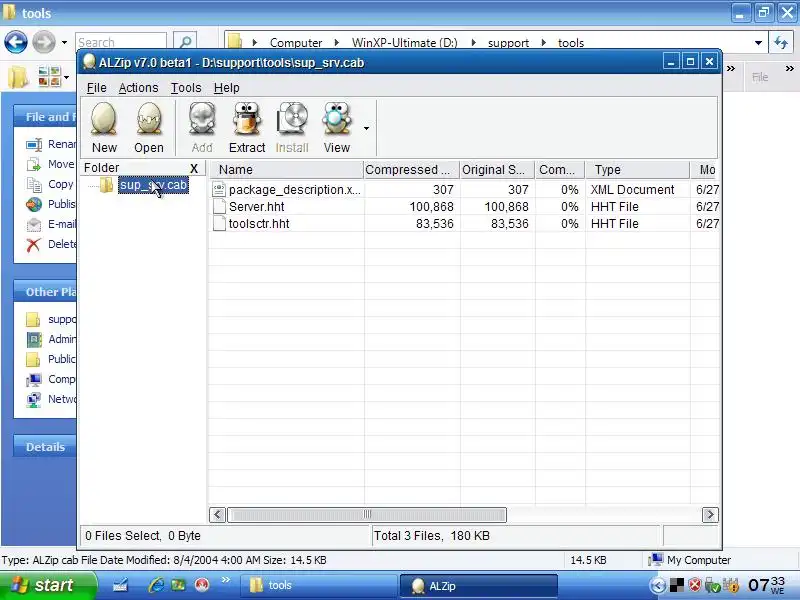Open the views dropdown in tools toolbar
Screen dimensions: 800x600
coord(67,78)
